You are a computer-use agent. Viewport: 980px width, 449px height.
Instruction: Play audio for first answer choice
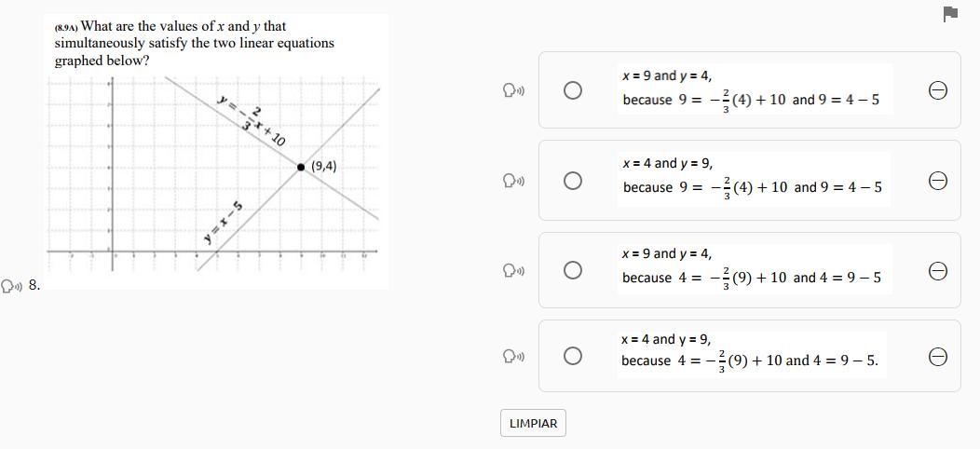pos(512,90)
